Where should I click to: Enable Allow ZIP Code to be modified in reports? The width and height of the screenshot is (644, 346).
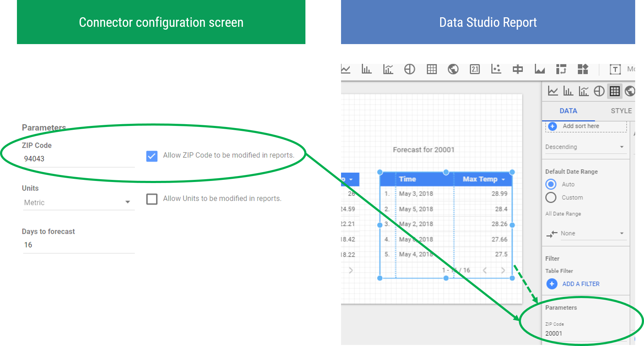[x=152, y=156]
